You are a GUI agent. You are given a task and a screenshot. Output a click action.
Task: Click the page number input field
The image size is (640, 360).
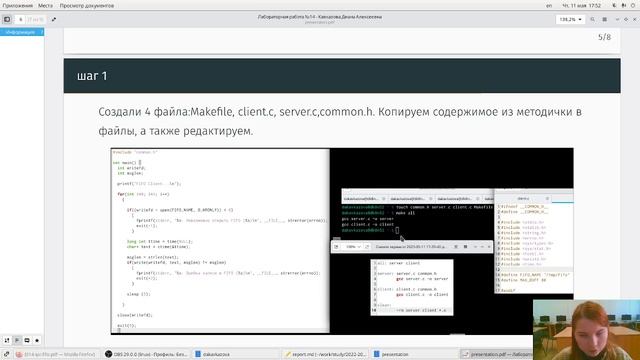[21, 19]
